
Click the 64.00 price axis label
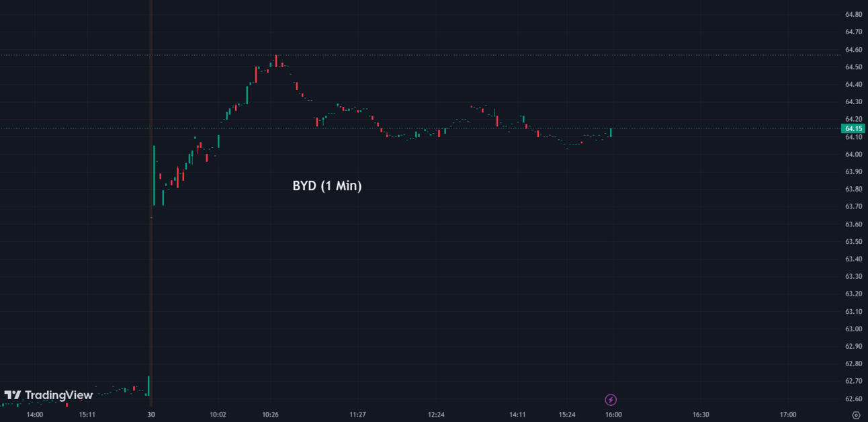tap(853, 155)
